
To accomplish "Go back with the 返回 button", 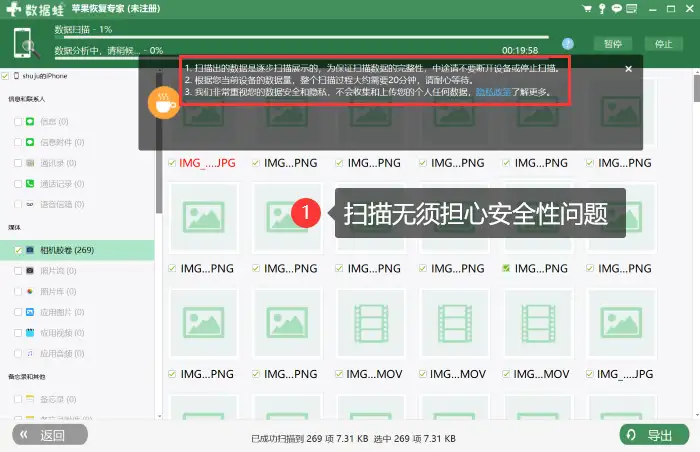I will click(x=50, y=435).
